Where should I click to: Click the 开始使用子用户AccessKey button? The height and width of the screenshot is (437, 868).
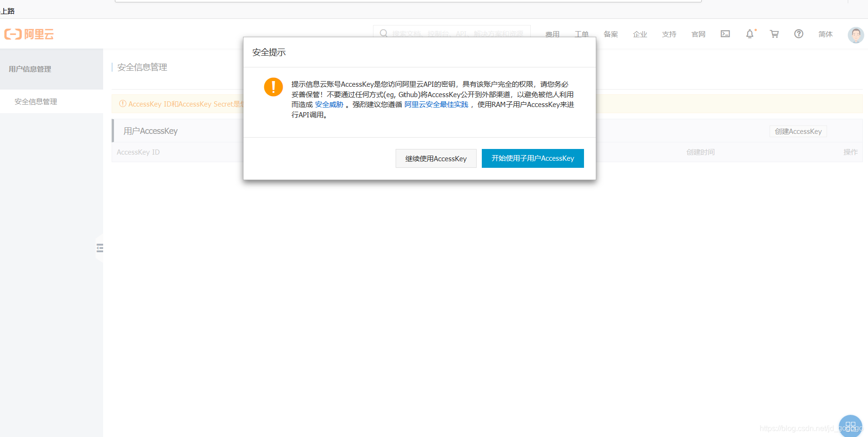click(533, 158)
